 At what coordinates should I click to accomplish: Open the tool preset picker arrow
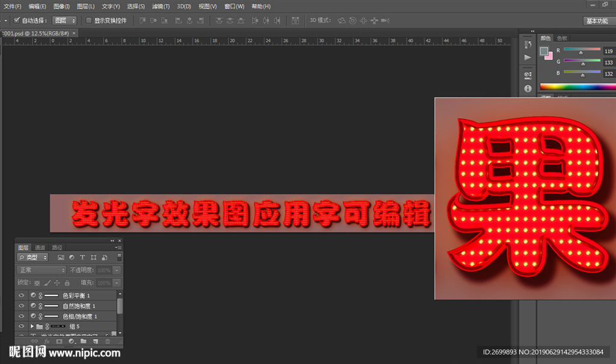pos(5,20)
